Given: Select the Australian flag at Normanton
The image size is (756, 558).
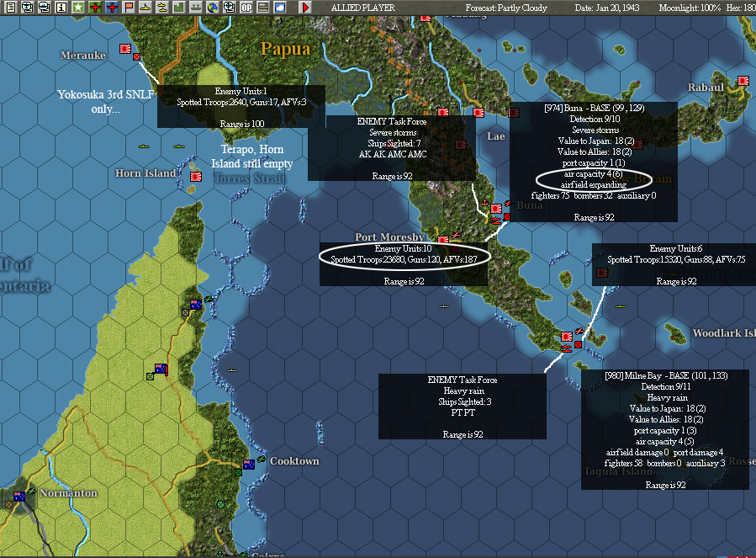Looking at the screenshot, I should (x=19, y=497).
